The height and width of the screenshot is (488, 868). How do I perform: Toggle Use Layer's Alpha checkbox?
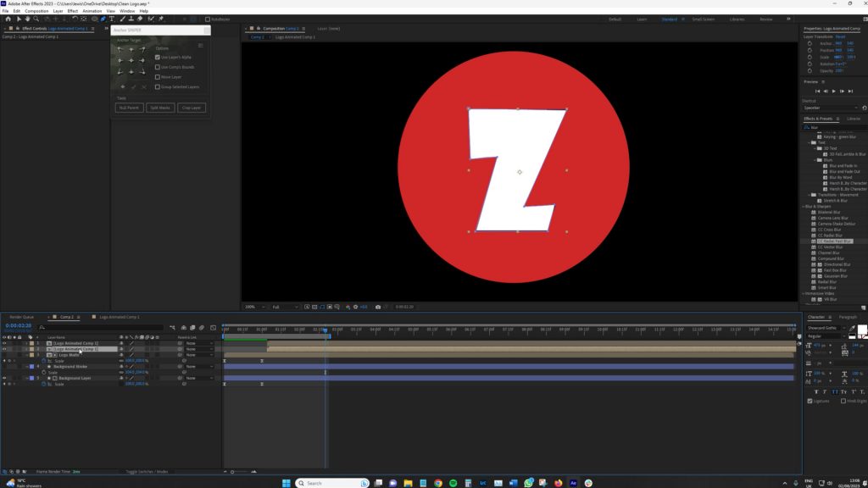158,57
